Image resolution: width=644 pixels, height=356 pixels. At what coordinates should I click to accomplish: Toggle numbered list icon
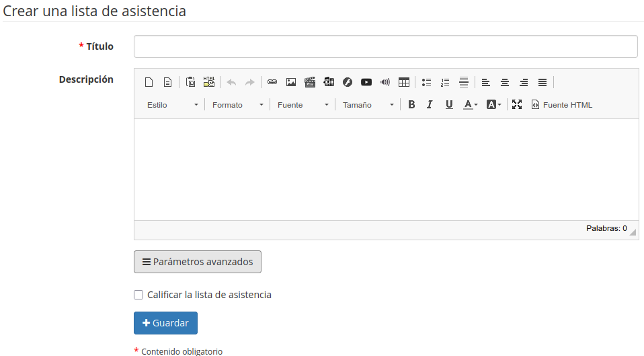(445, 82)
